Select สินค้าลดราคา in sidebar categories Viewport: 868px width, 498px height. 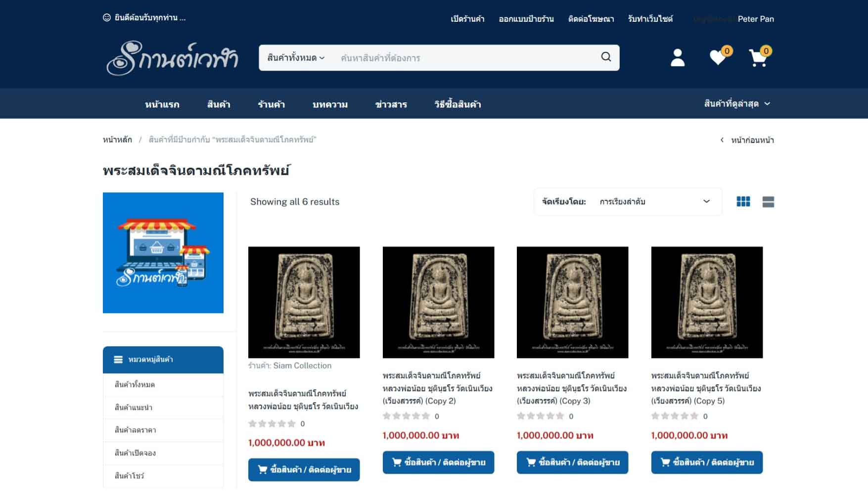tap(136, 430)
